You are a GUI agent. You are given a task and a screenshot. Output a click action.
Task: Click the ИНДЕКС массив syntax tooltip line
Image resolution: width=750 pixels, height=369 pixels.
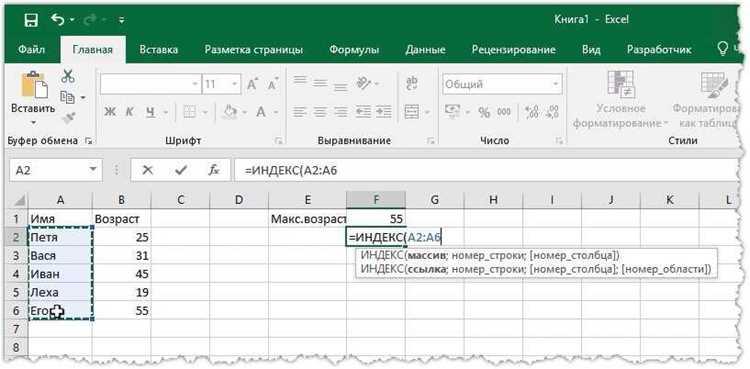(491, 256)
